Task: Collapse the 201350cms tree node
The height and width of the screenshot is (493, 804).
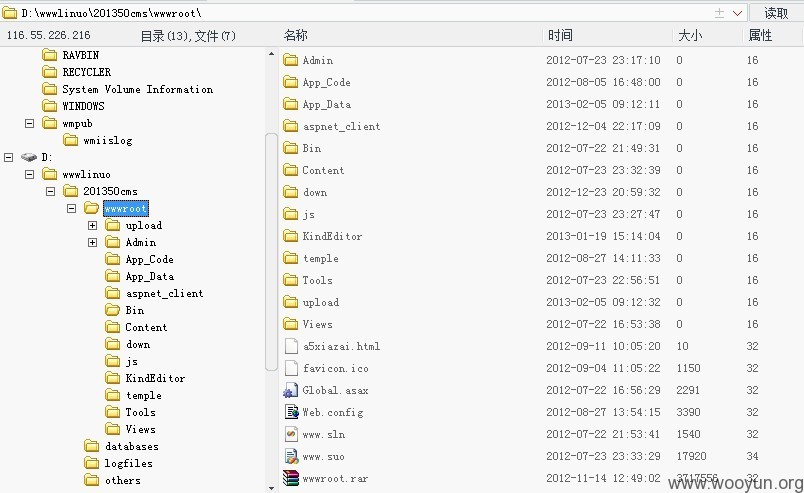Action: 50,191
